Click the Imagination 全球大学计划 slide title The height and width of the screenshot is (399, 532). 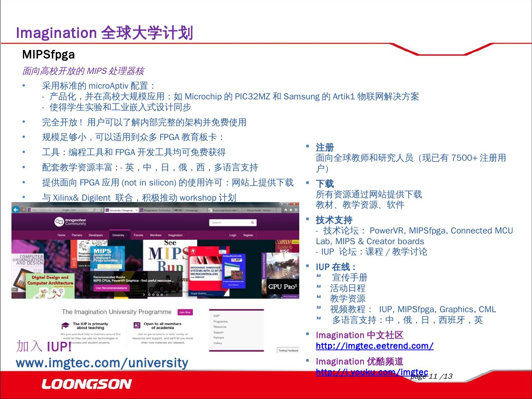coord(105,33)
